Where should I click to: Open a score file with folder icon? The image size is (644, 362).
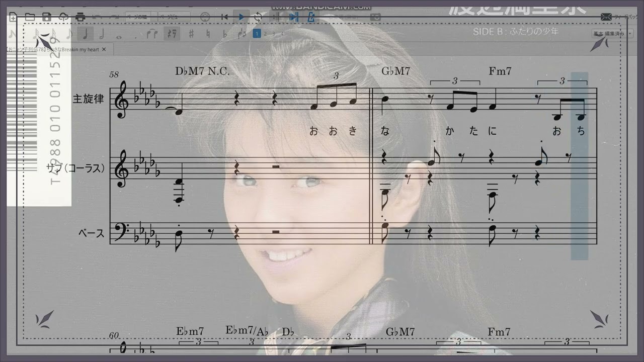coord(30,17)
